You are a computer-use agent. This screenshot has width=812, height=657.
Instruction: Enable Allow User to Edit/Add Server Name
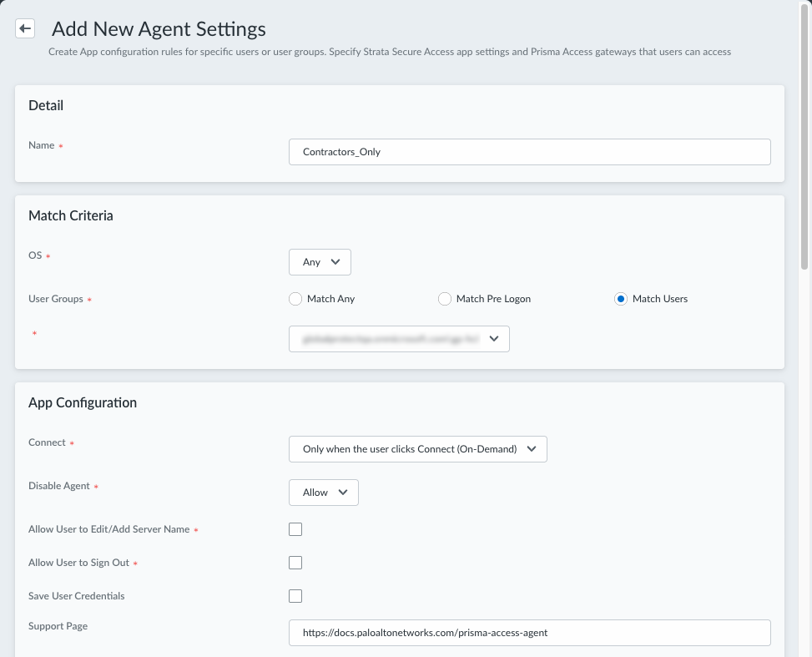(x=295, y=529)
